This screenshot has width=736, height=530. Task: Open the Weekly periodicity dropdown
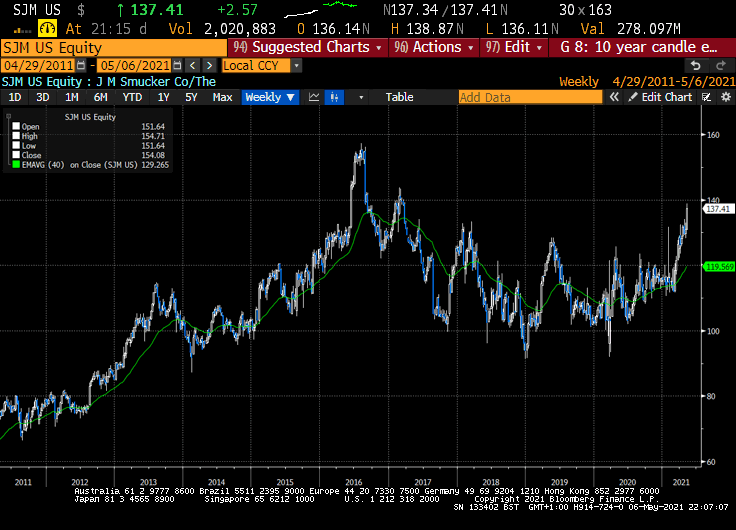[x=270, y=97]
